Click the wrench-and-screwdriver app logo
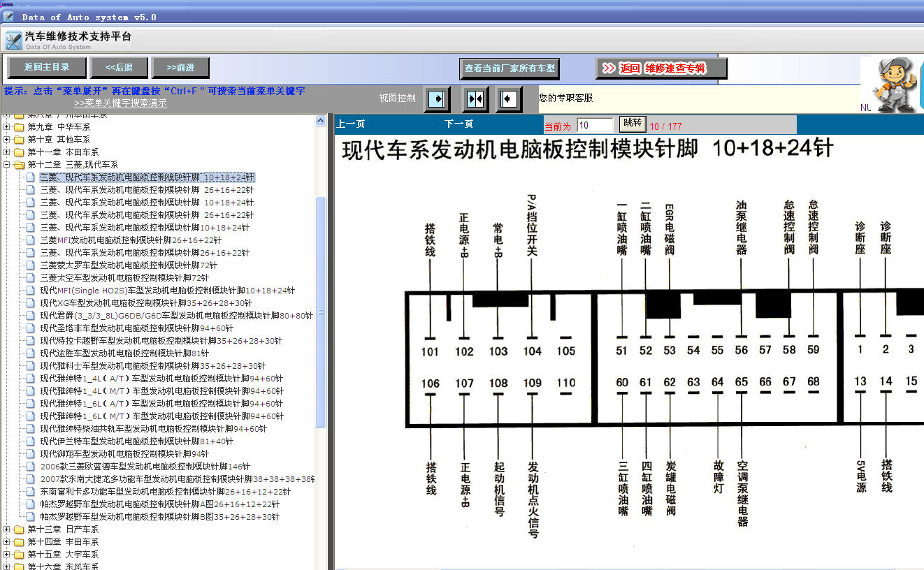Screen dimensions: 924x570 click(x=13, y=41)
